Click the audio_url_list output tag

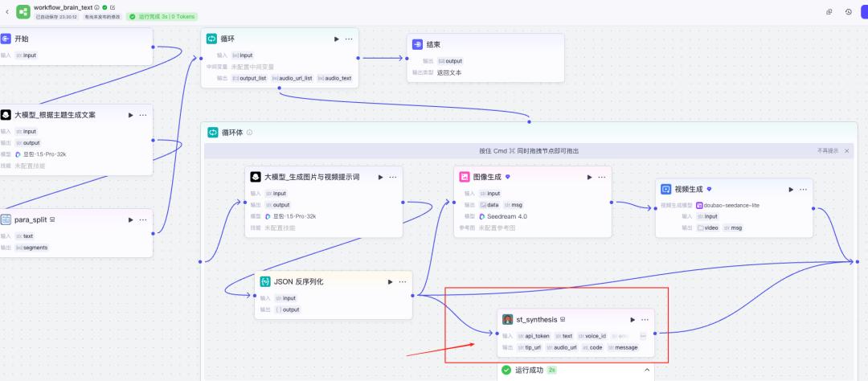[x=293, y=79]
